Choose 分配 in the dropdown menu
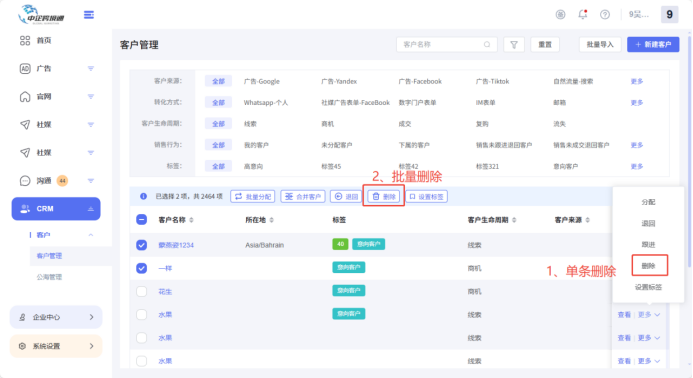The width and height of the screenshot is (693, 378). [648, 202]
